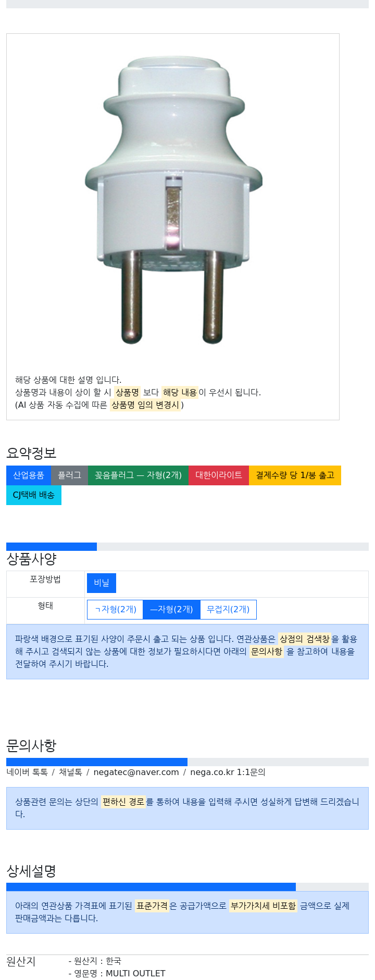Screen dimensions: 375x980
Task: Click the highlighted 상점의 검색창 text
Action: (x=305, y=639)
